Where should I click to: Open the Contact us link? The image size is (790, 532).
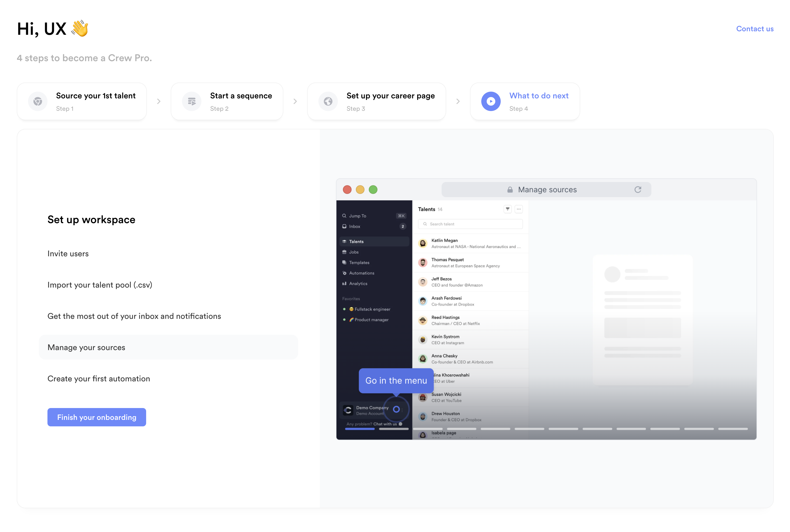(x=754, y=29)
